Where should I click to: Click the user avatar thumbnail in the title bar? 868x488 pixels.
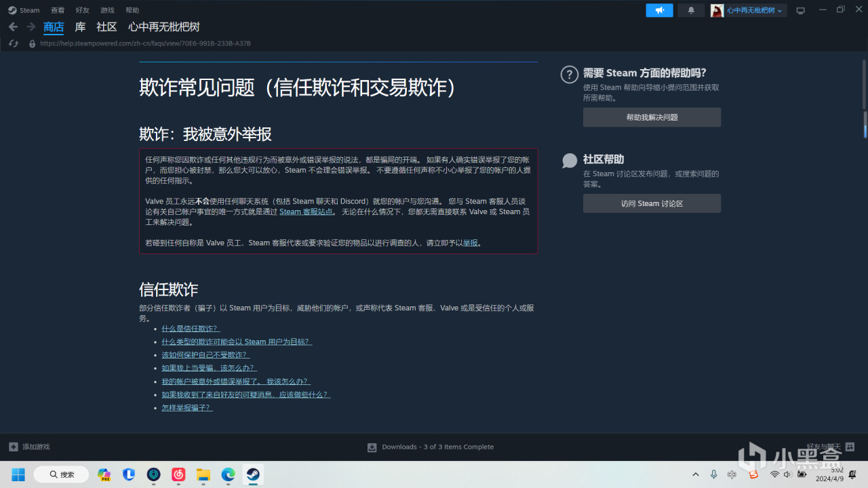[717, 10]
